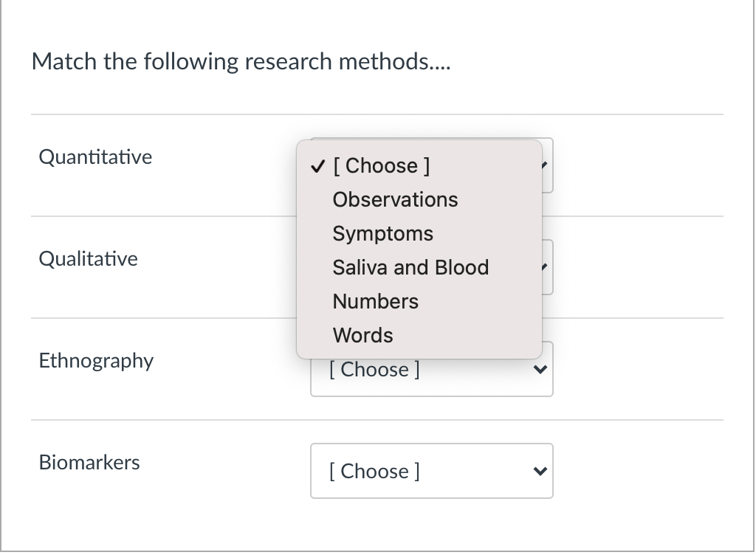Screen dimensions: 756x555
Task: Choose the Words option
Action: coord(362,335)
